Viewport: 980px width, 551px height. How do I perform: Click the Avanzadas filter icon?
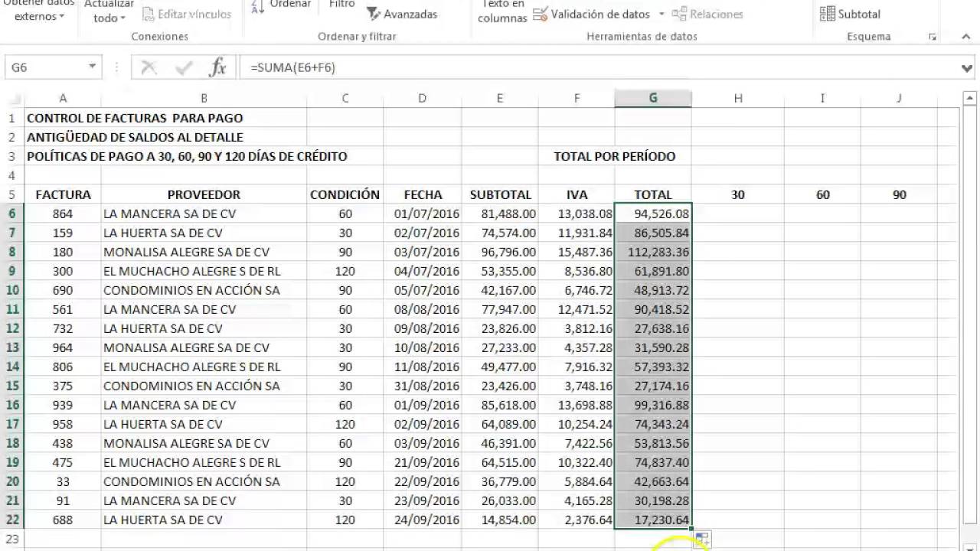(x=373, y=14)
